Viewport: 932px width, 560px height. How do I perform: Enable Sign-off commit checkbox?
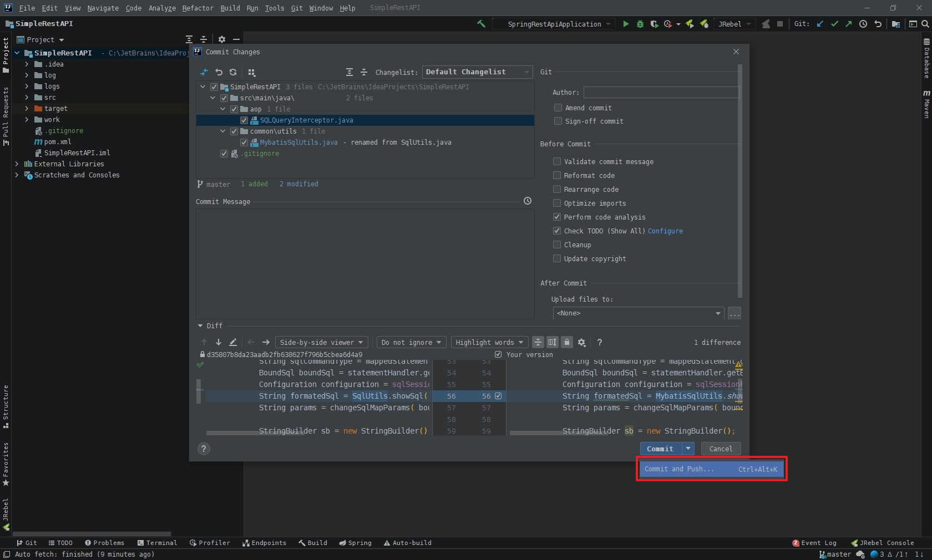point(558,121)
